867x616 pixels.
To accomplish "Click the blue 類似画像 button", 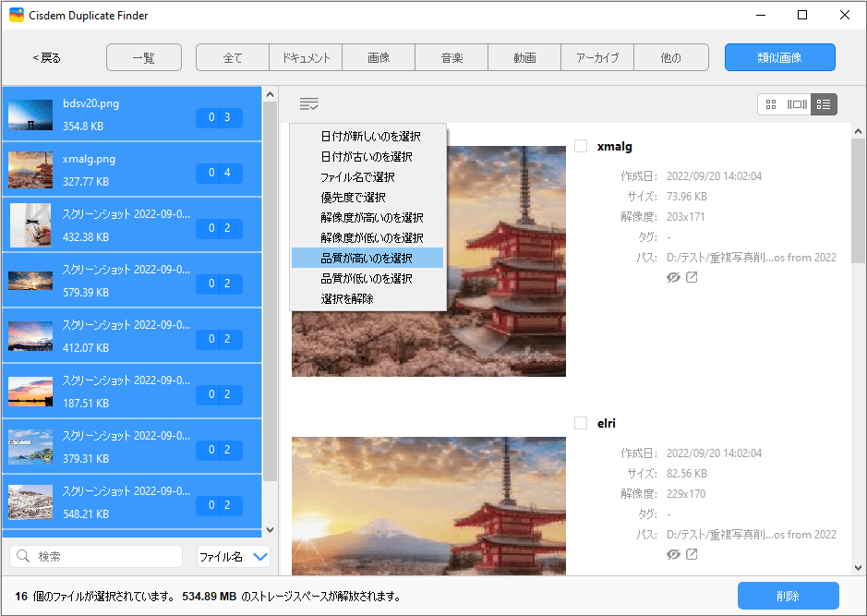I will coord(779,56).
